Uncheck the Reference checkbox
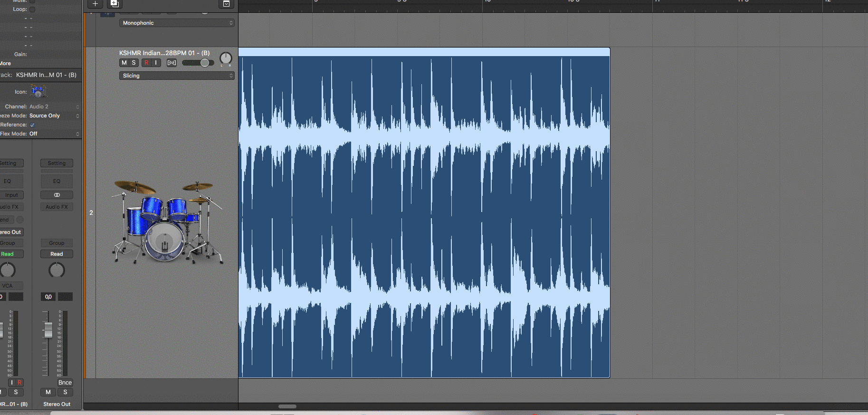The image size is (868, 415). point(32,125)
